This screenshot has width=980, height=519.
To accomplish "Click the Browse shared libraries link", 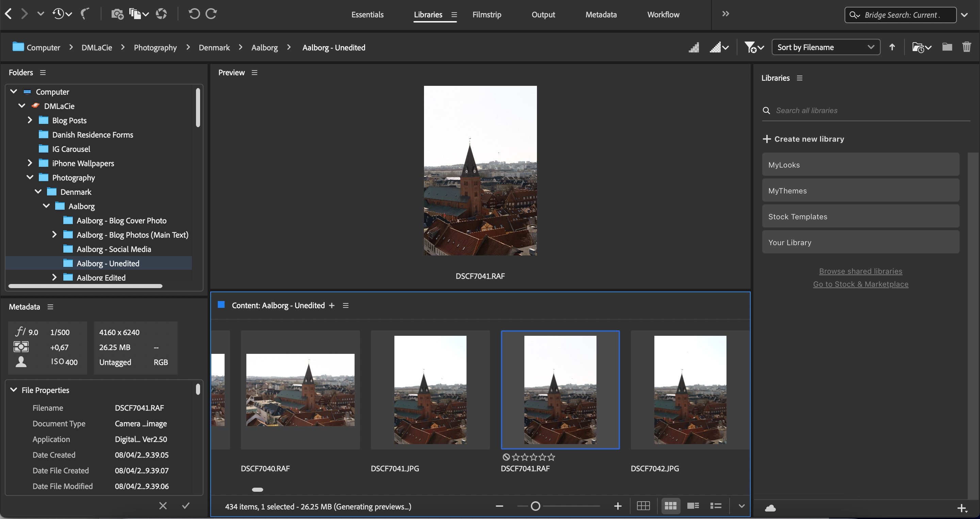I will 860,271.
